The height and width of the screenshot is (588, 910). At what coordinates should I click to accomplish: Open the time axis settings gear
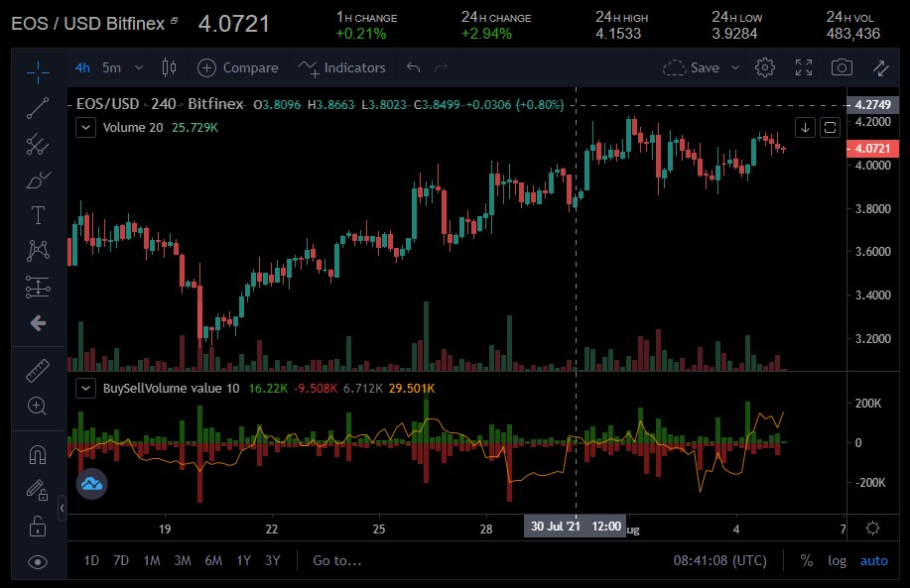[872, 529]
